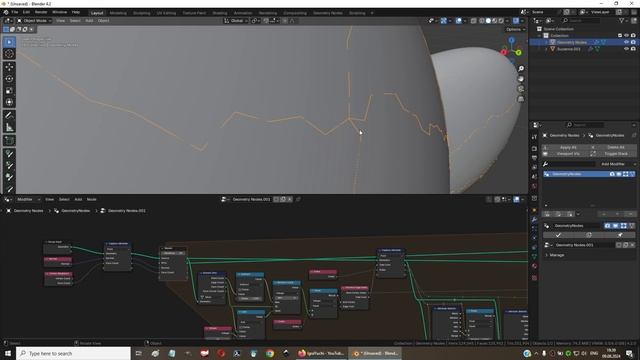
Task: Switch to the Modeling workspace tab
Action: [118, 13]
